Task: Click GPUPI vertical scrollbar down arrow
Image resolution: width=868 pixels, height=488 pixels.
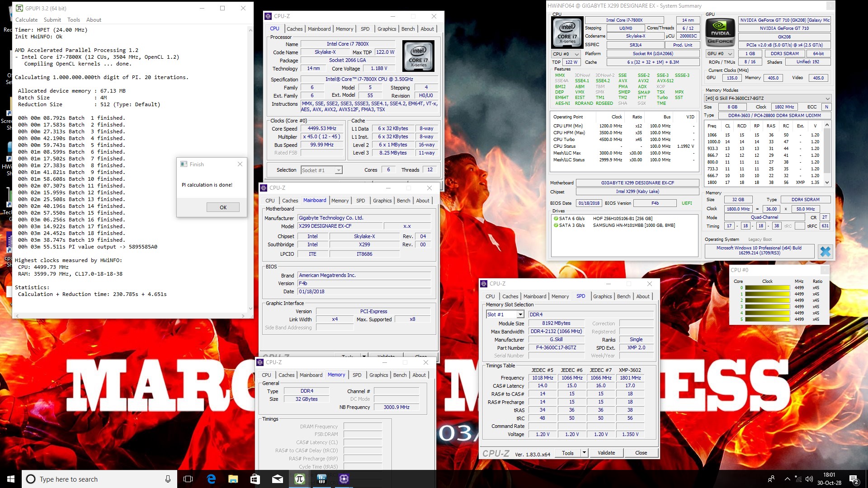Action: coord(250,309)
